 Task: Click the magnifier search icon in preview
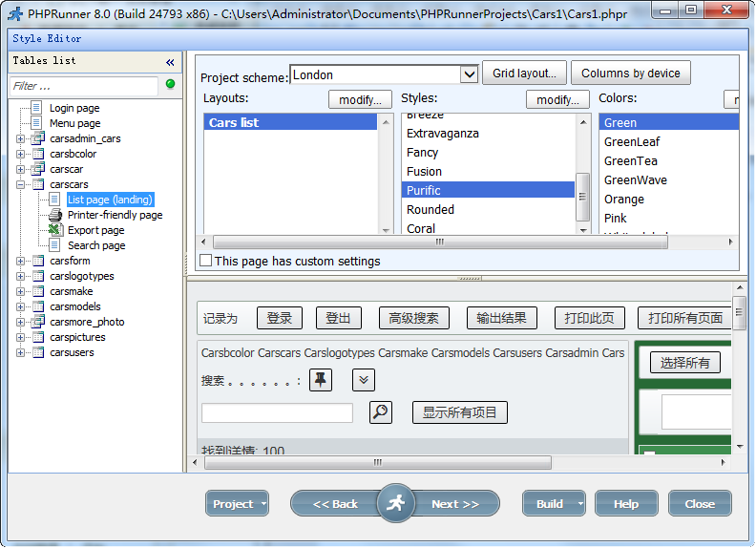coord(380,412)
